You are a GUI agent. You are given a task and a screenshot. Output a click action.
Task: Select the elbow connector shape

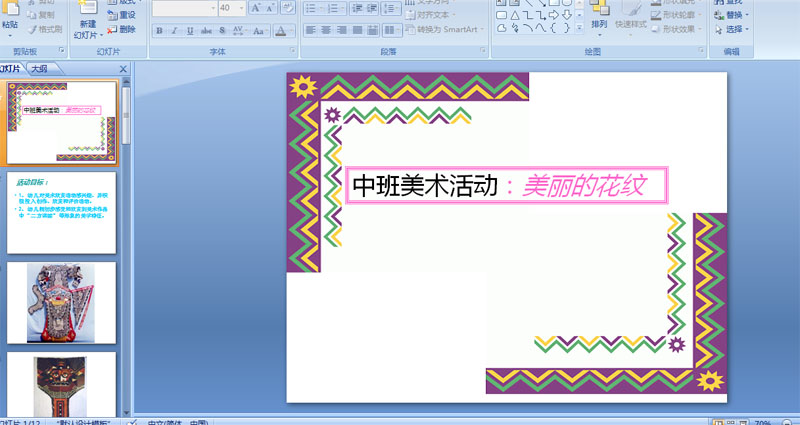(529, 15)
